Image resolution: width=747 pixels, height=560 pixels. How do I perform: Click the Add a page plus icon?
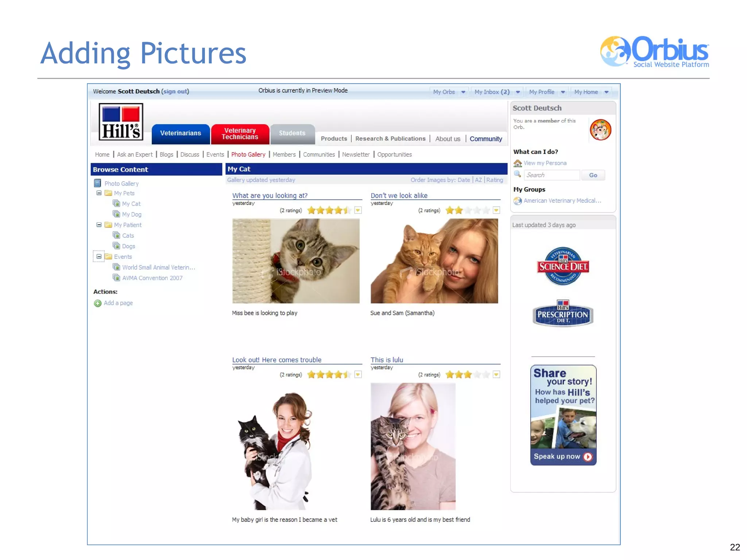tap(98, 303)
